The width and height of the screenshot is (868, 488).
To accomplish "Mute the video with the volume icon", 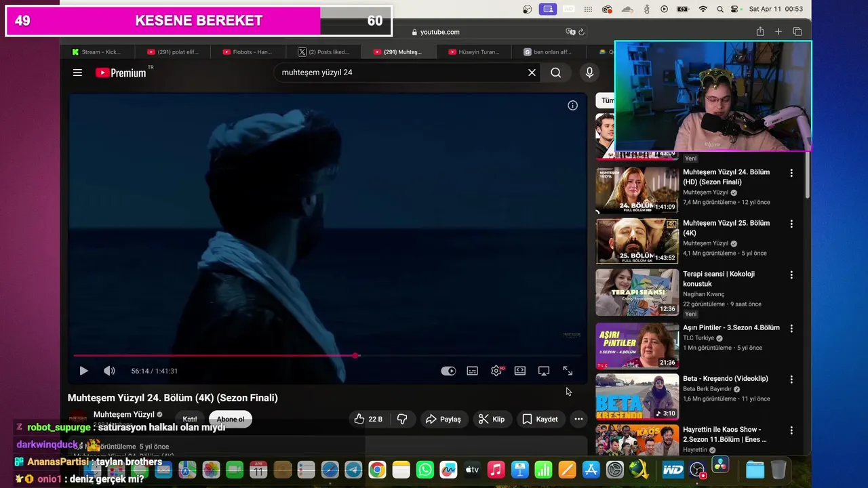I will click(109, 371).
